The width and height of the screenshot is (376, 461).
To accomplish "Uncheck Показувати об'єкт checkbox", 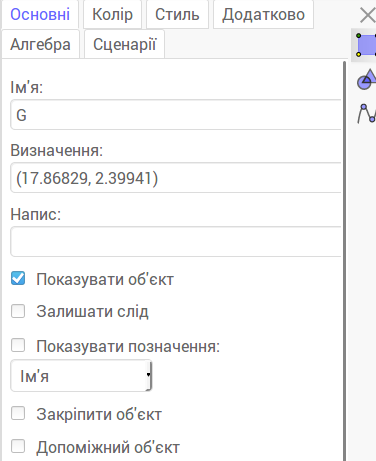I will pos(18,278).
